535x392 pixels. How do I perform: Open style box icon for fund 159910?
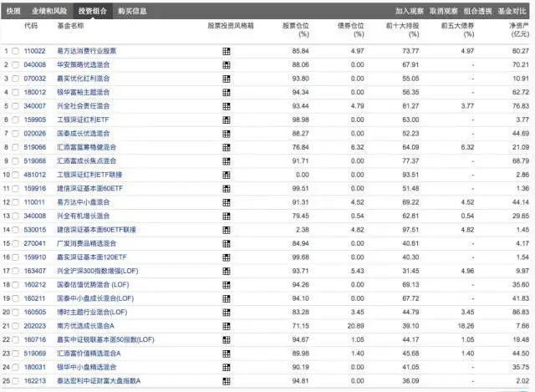click(x=227, y=257)
